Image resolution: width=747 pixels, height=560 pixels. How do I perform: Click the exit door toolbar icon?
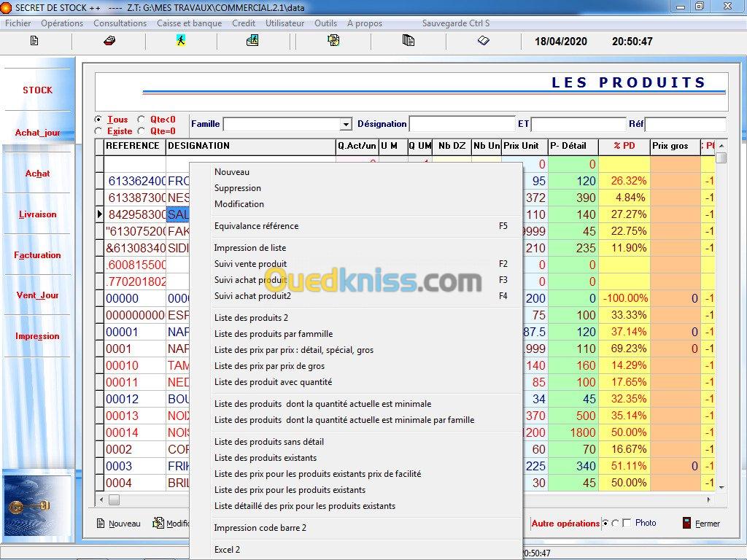click(252, 41)
